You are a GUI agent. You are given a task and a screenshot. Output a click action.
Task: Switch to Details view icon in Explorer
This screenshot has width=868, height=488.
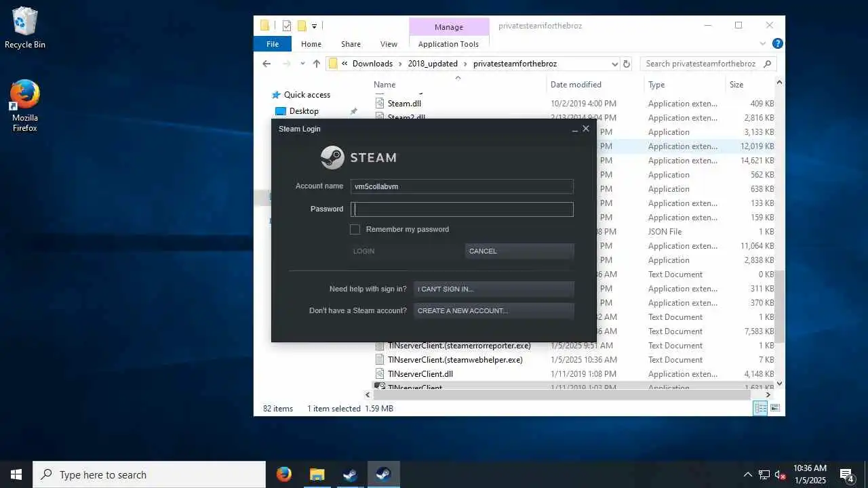click(x=761, y=408)
